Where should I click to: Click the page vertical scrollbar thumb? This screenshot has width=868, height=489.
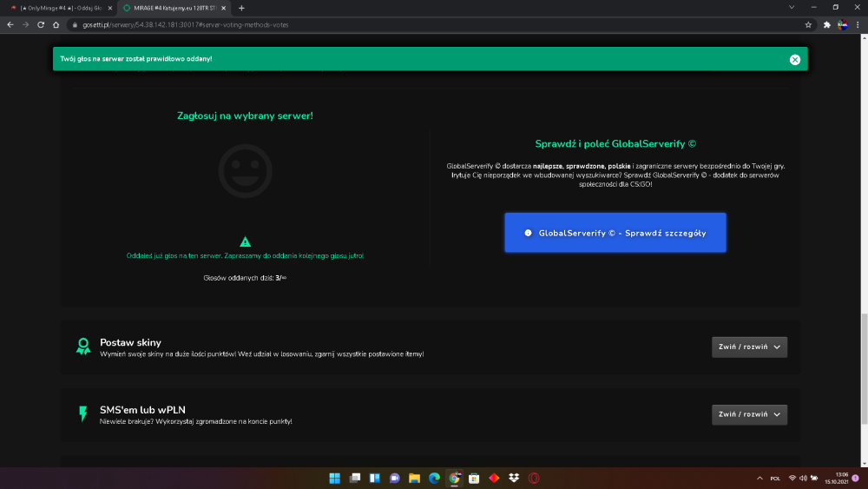coord(864,369)
